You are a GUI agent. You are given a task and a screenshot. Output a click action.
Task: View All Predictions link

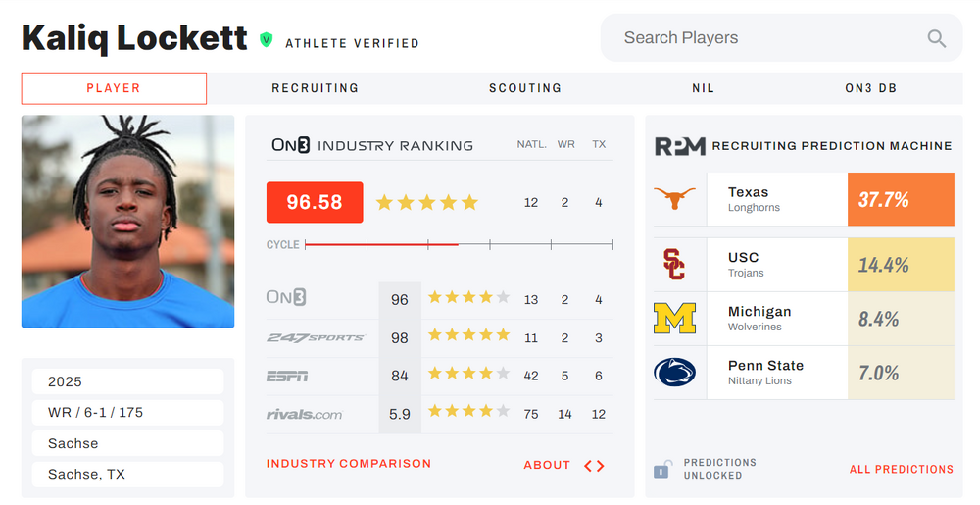[x=901, y=470]
